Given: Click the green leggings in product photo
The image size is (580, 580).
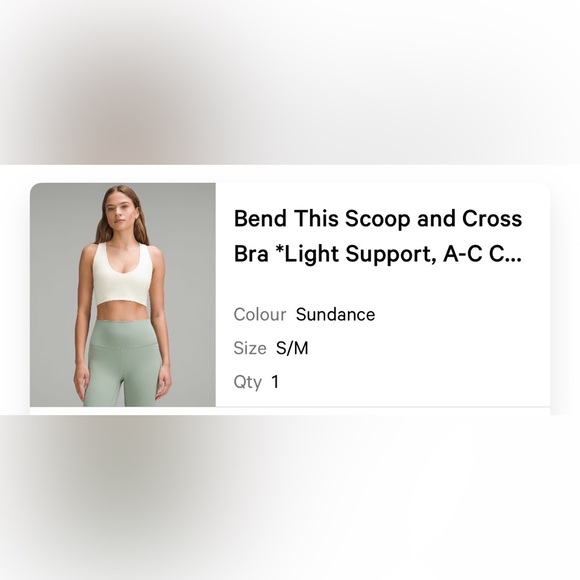Looking at the screenshot, I should [x=124, y=364].
